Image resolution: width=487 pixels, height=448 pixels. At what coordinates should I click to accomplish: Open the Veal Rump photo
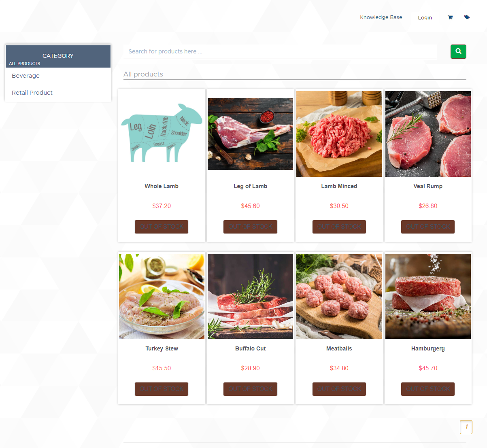(x=428, y=134)
